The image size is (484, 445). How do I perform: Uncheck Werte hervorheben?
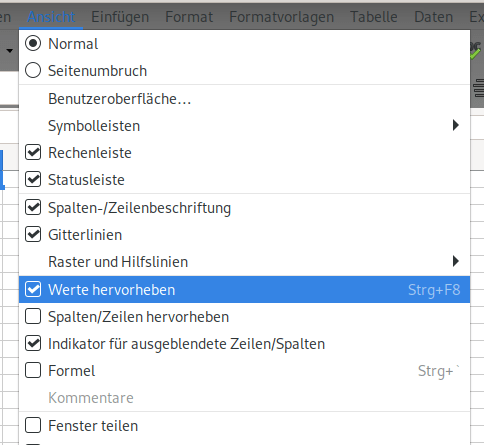[x=33, y=289]
